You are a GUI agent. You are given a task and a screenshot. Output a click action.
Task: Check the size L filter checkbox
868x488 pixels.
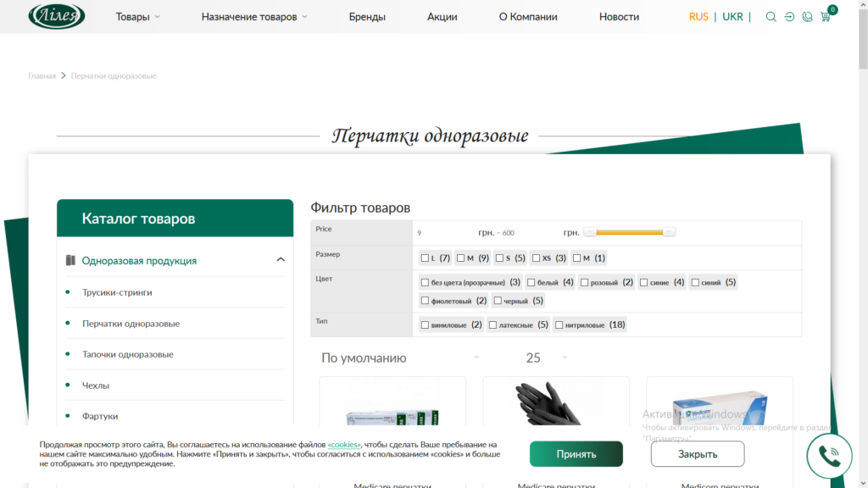click(x=425, y=258)
